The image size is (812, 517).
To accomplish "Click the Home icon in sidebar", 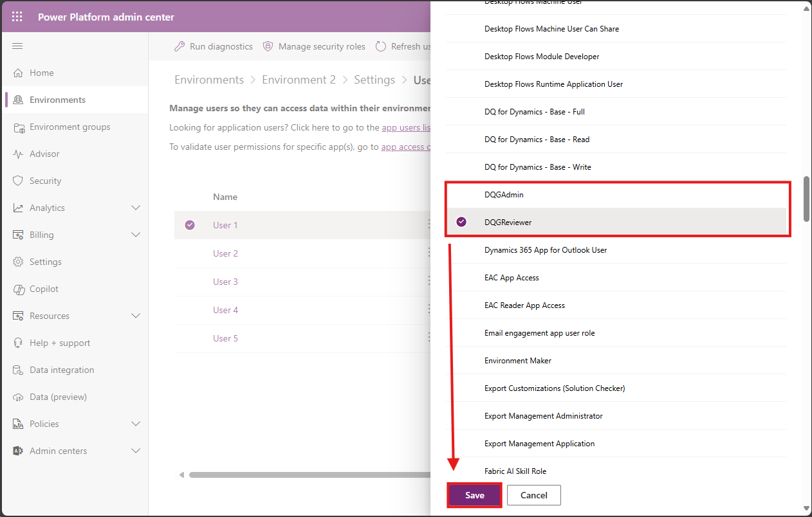I will pyautogui.click(x=18, y=73).
